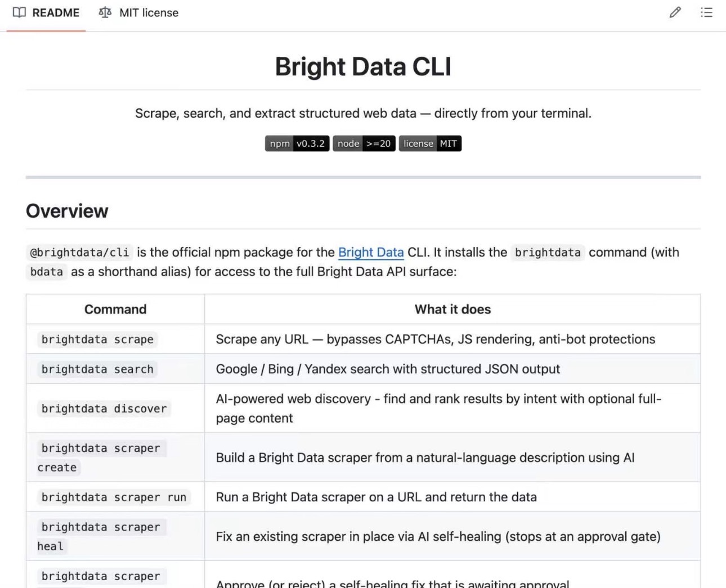Screen dimensions: 726x588
Task: Click the license MIT badge
Action: (x=430, y=143)
